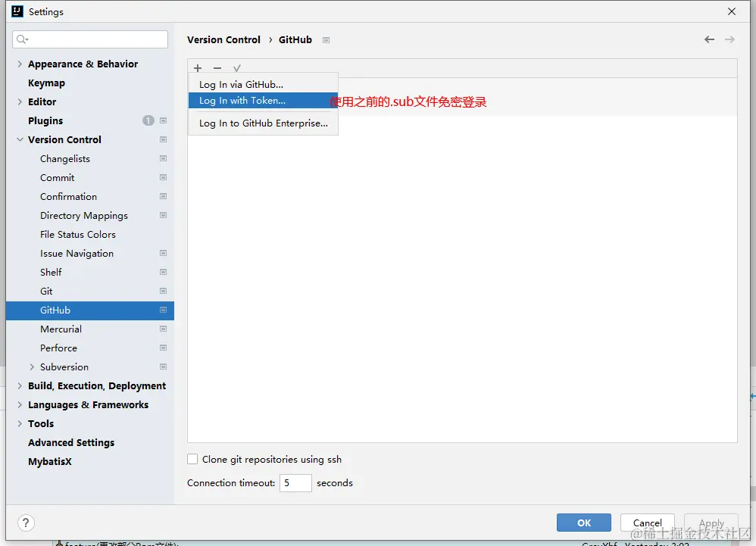Select Directory Mappings page
Viewport: 756px width, 546px height.
point(84,215)
